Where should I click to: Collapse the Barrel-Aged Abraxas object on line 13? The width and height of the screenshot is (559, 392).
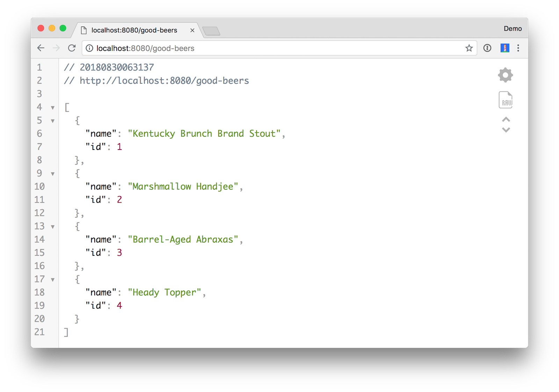tap(53, 227)
